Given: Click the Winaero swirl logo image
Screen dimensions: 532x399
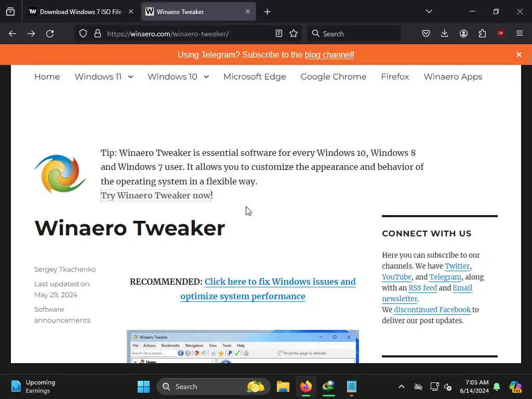Looking at the screenshot, I should (60, 174).
